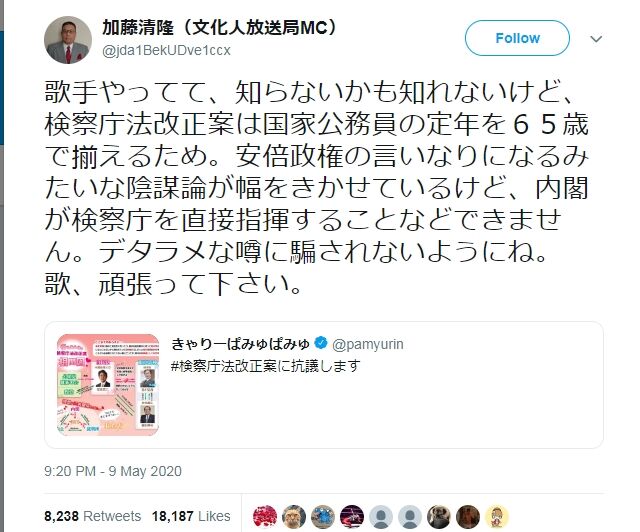Click the きゃりーぱみゅぱみゅ account name
640x532 pixels.
pyautogui.click(x=240, y=344)
